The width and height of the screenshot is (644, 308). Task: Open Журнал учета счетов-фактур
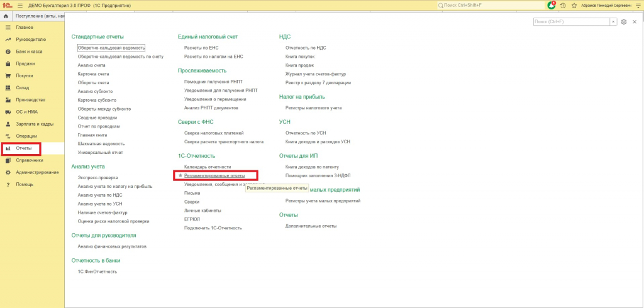pyautogui.click(x=316, y=74)
